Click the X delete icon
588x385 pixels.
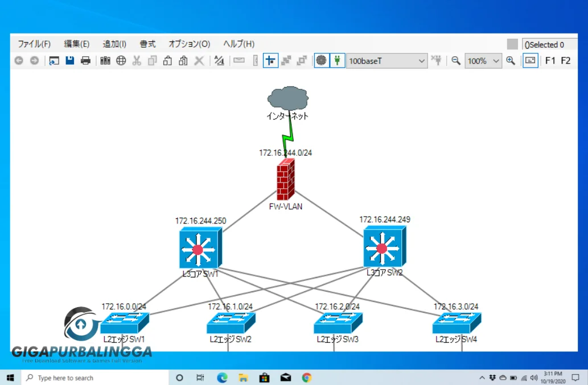pyautogui.click(x=199, y=61)
